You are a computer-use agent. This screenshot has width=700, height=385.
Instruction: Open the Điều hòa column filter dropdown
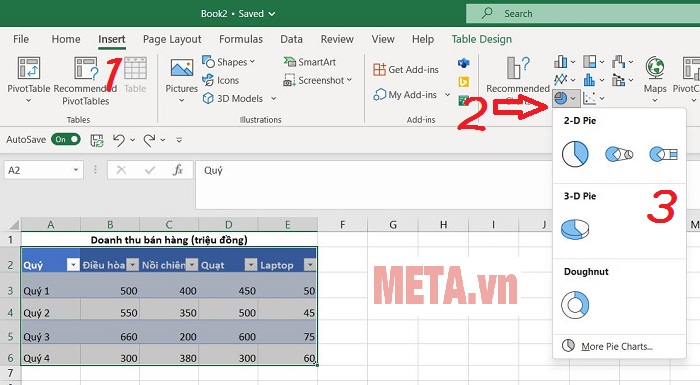point(133,265)
